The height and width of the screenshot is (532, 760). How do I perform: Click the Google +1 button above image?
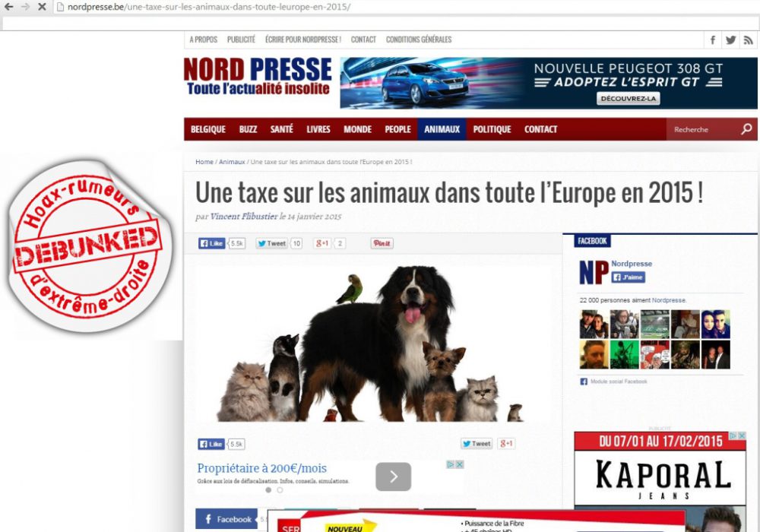click(x=322, y=243)
